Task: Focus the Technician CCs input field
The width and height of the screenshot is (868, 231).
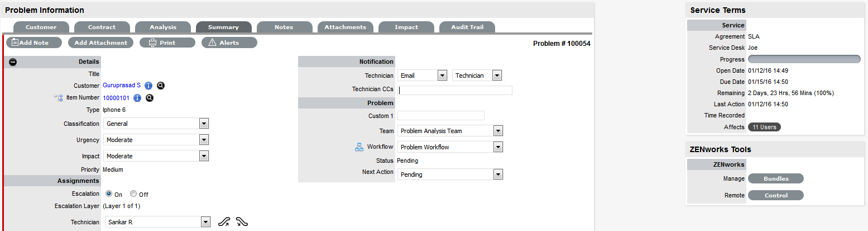Action: coord(455,90)
